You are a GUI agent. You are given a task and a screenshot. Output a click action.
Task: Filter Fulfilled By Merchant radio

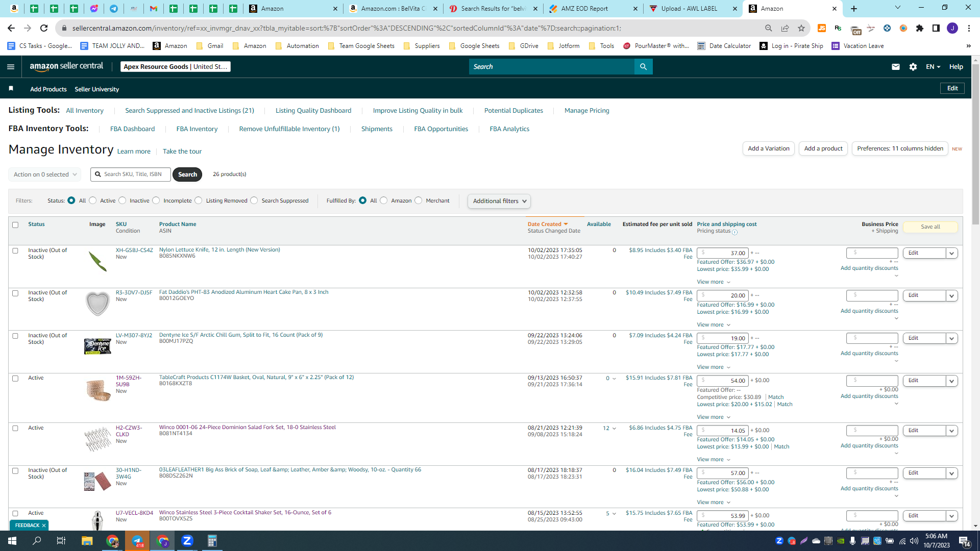(x=419, y=201)
